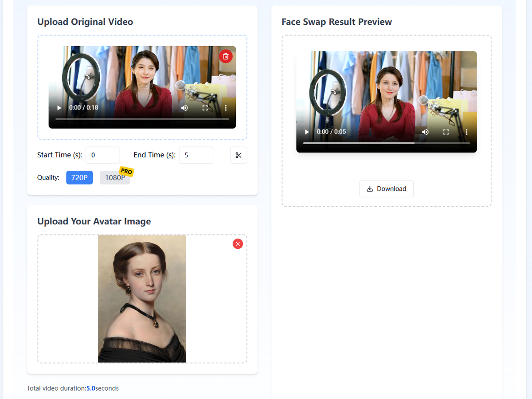Click the uploaded portrait avatar image
Viewport: 532px width, 399px height.
pyautogui.click(x=142, y=298)
